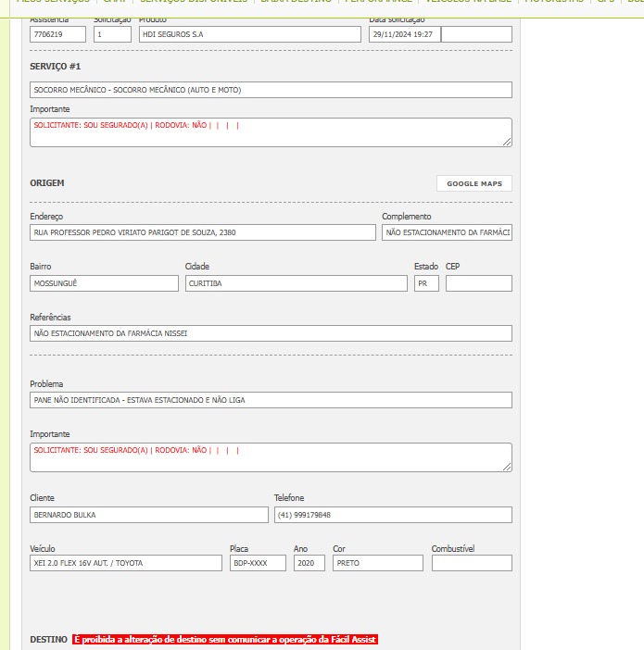The height and width of the screenshot is (650, 644).
Task: Select the Socorro Mecânico service field
Action: 271,90
